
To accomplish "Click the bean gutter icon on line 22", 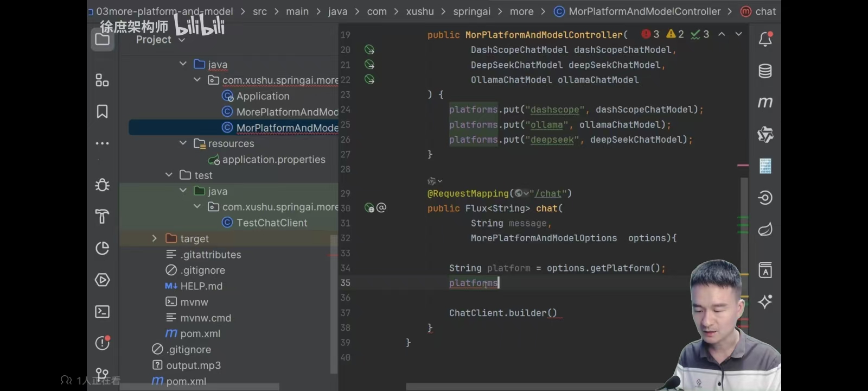I will point(369,79).
